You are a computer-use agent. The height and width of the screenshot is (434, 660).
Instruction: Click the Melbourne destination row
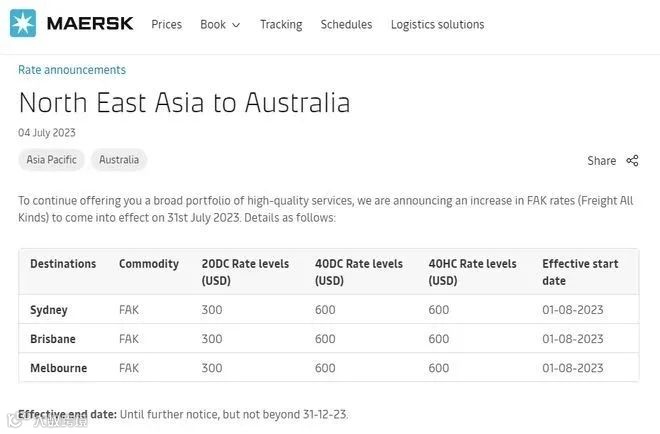58,368
